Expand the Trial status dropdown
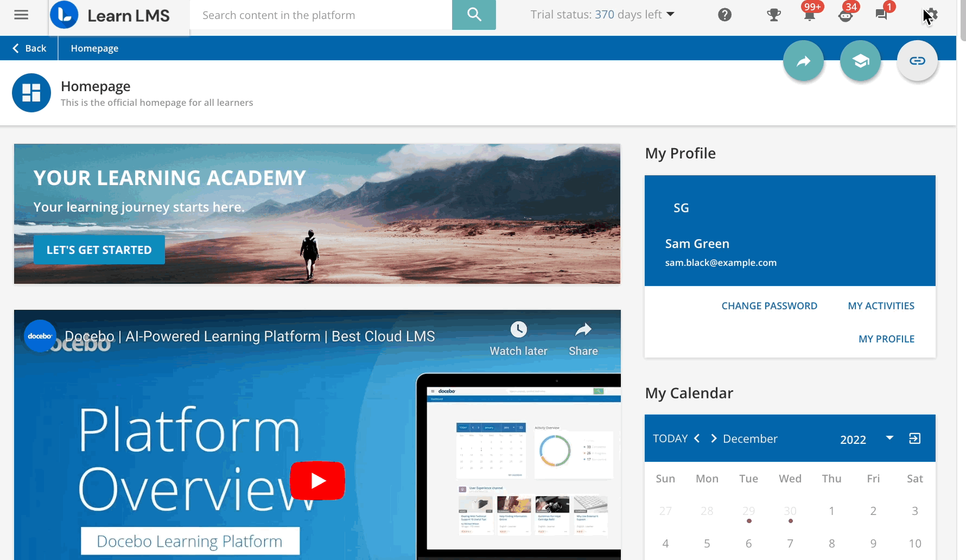The height and width of the screenshot is (560, 966). click(671, 14)
